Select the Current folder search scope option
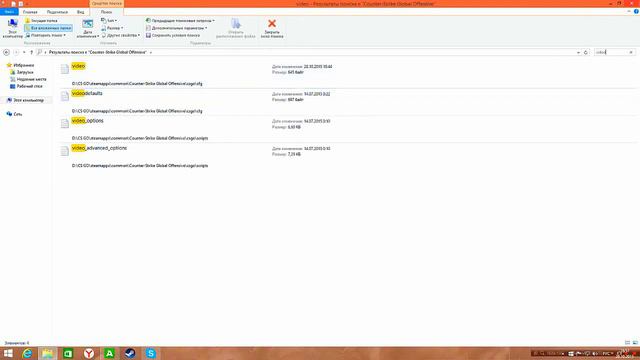This screenshot has height=360, width=640. pos(42,20)
